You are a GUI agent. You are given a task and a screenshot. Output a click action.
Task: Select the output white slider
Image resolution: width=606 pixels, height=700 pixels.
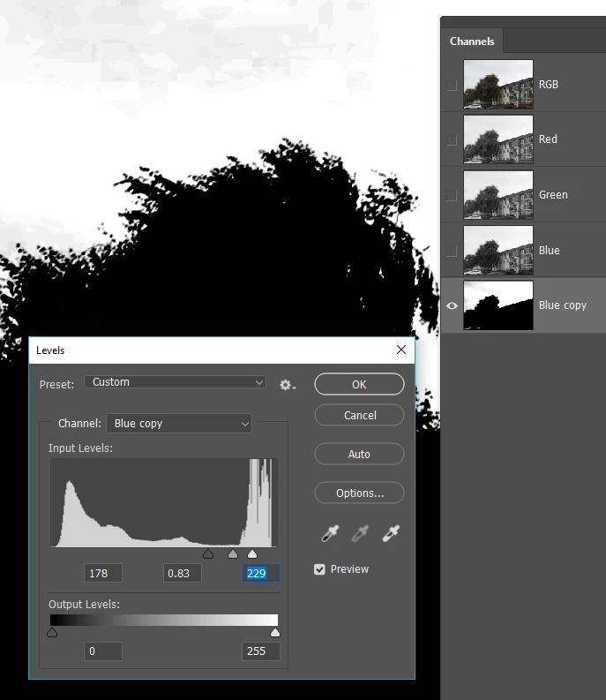tap(275, 632)
